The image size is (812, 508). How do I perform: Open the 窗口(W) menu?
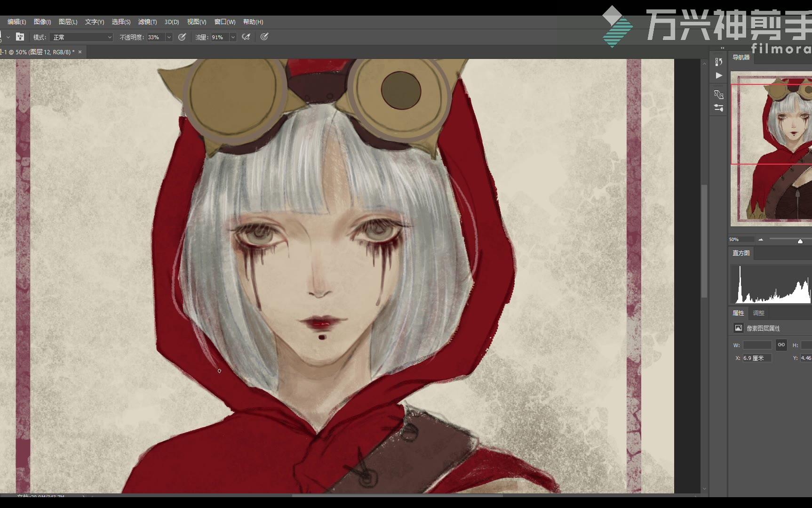tap(225, 22)
